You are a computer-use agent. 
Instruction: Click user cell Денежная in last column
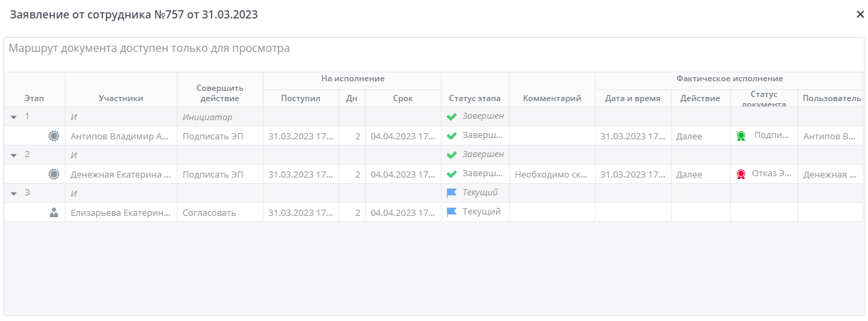(831, 174)
